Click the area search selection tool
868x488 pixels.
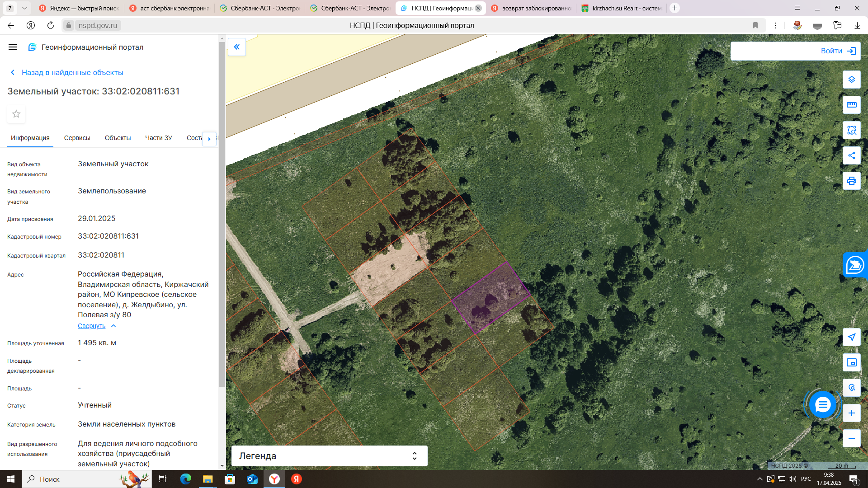851,130
